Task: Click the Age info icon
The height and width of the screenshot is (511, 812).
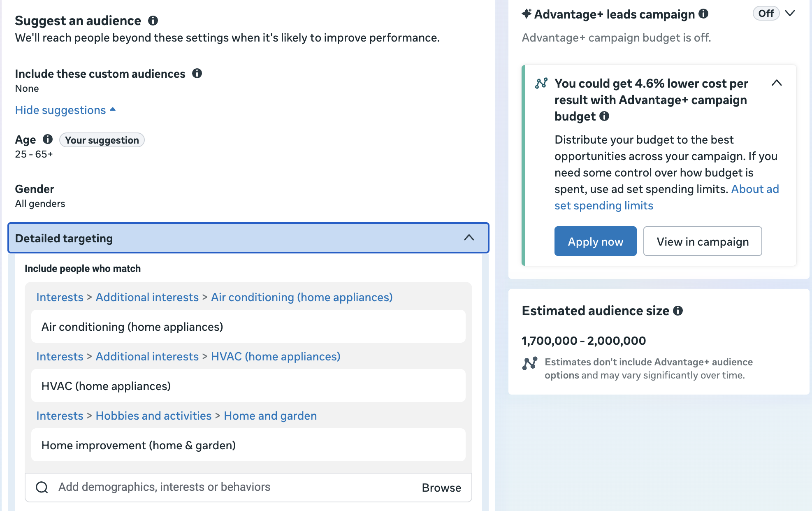Action: (x=48, y=139)
